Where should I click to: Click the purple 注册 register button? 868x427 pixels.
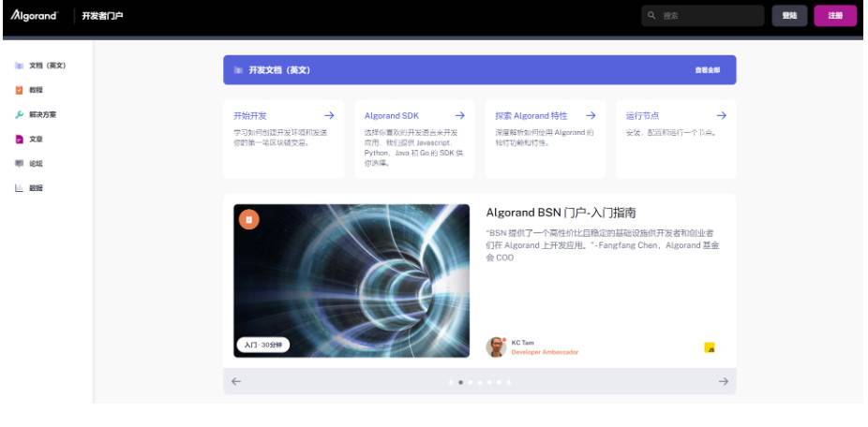click(835, 16)
